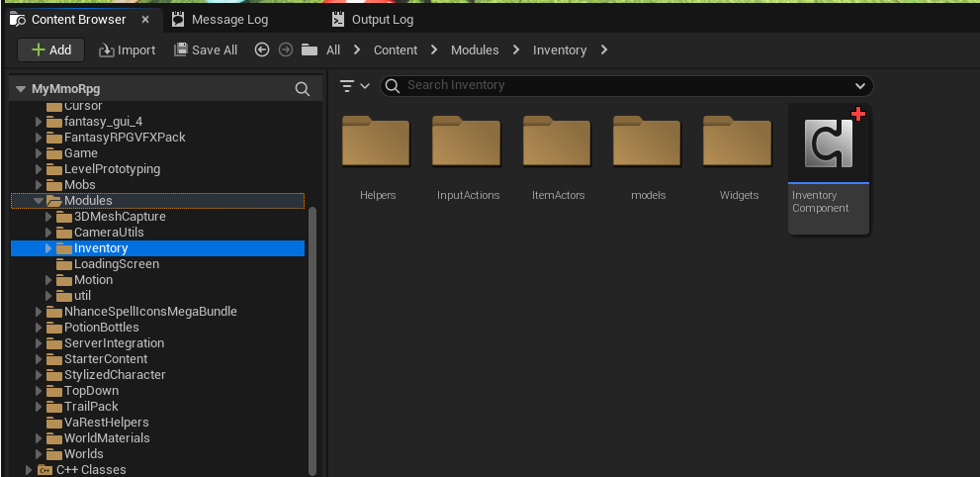Expand the C++ Classes node
980x477 pixels.
28,469
